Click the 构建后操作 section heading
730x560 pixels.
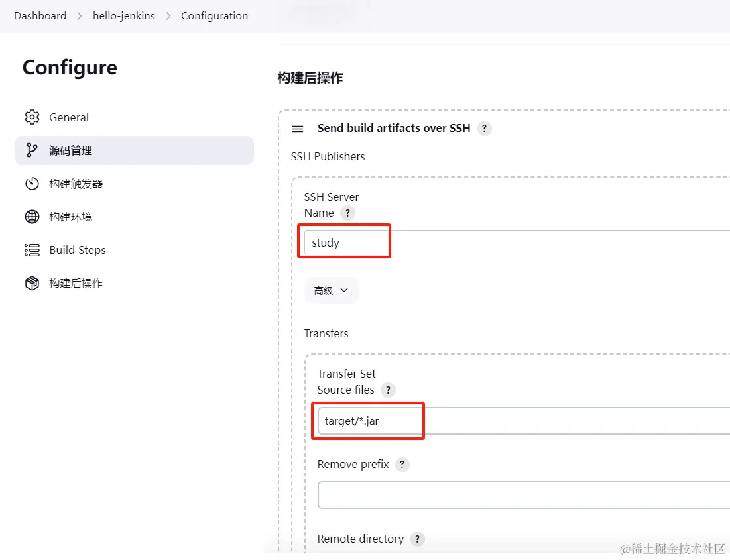coord(310,78)
